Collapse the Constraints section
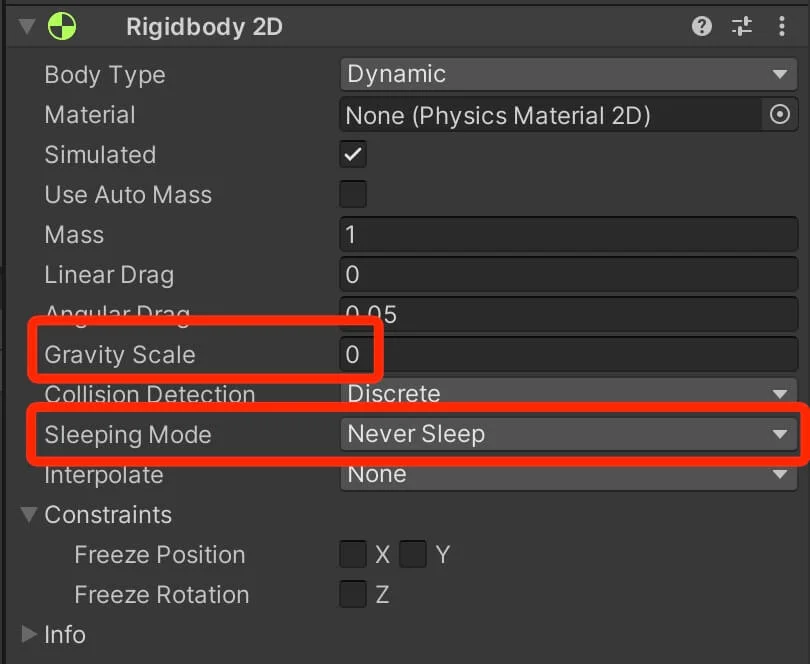 pyautogui.click(x=28, y=515)
